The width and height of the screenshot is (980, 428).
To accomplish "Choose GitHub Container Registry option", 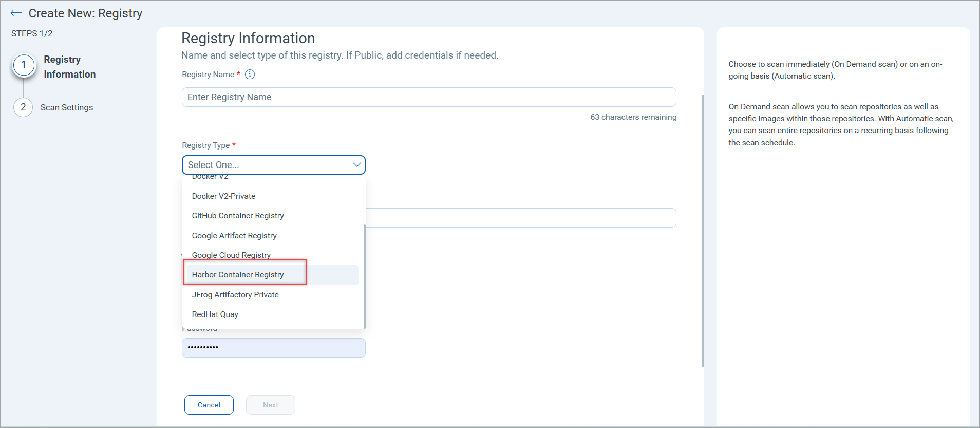I will [x=238, y=216].
